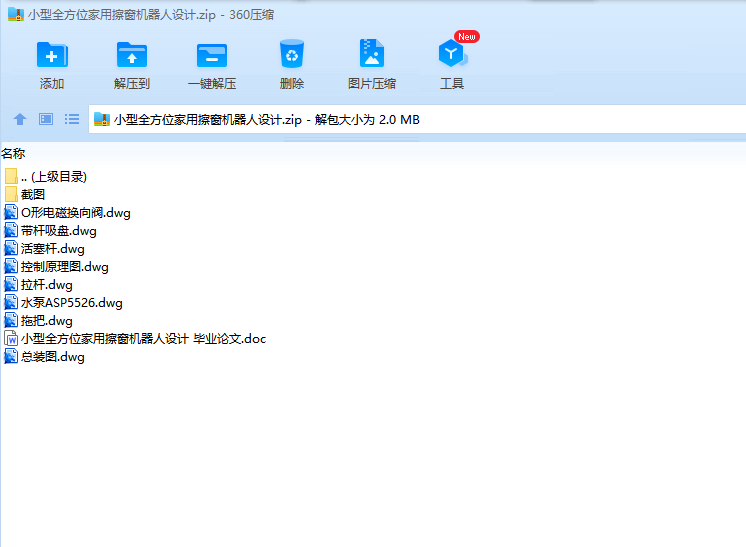Click the file icon of 带杆吸盘.dwg

click(11, 230)
